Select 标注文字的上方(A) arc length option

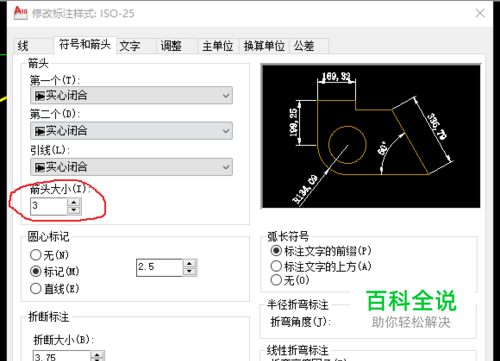tap(321, 266)
